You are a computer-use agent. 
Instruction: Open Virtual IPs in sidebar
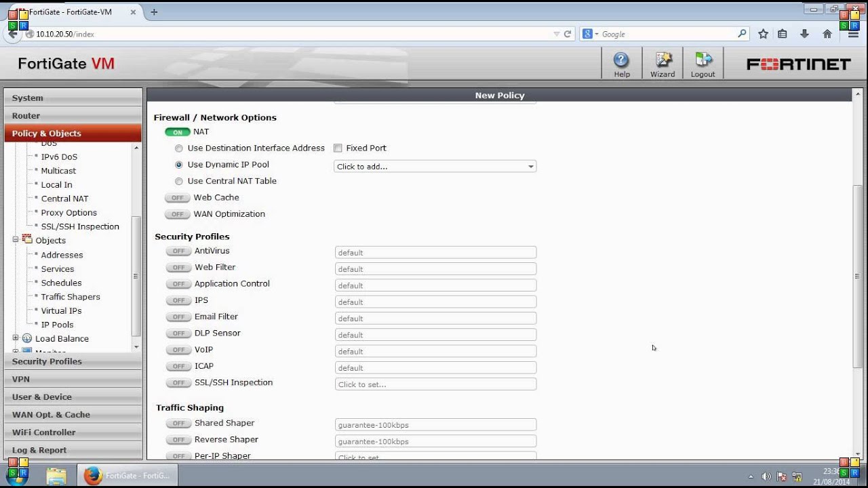[x=61, y=310]
